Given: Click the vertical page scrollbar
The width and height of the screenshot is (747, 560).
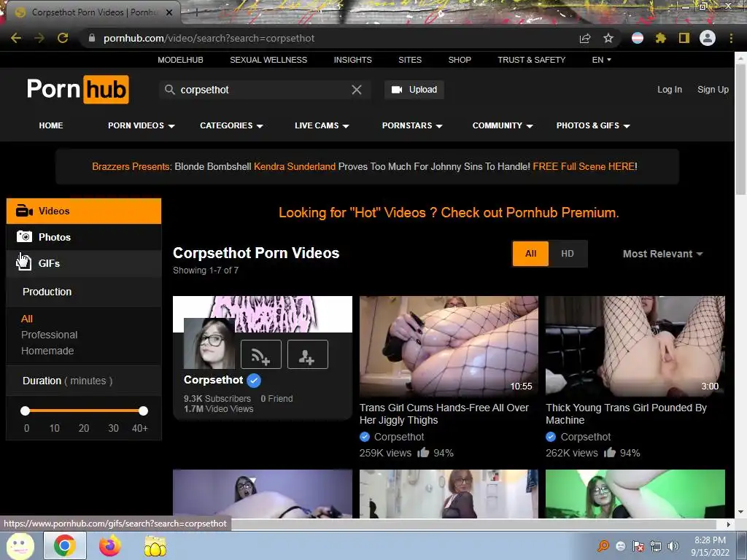Looking at the screenshot, I should coord(740,128).
